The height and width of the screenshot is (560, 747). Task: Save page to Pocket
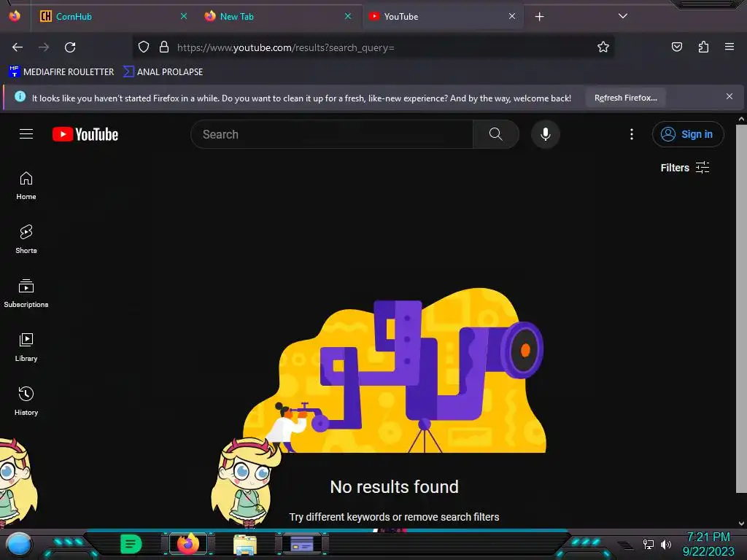(x=676, y=47)
